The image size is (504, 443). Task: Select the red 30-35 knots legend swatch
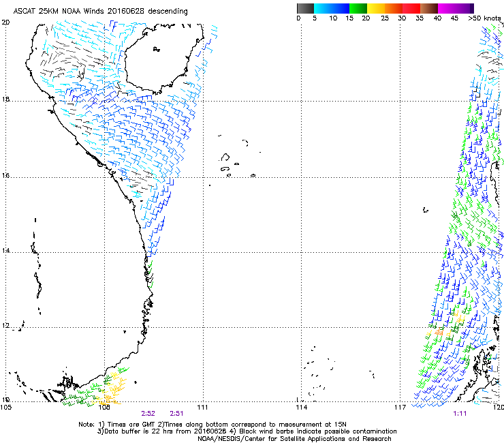pos(411,8)
